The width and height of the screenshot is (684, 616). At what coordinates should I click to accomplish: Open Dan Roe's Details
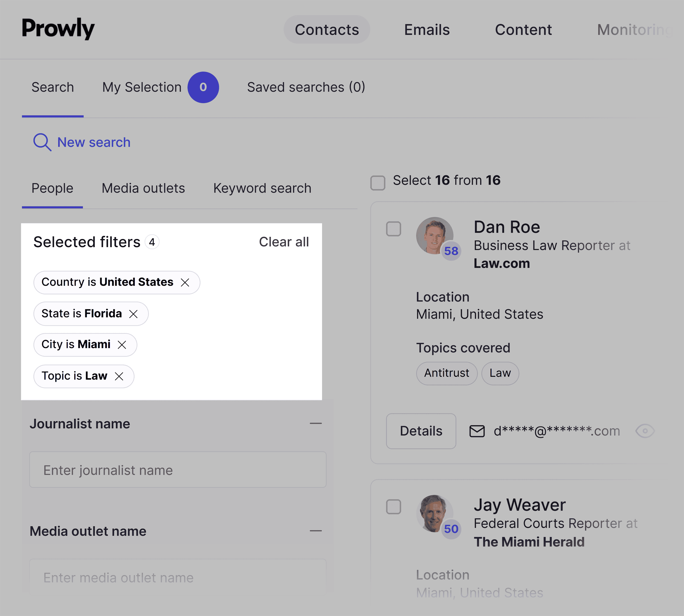point(421,431)
